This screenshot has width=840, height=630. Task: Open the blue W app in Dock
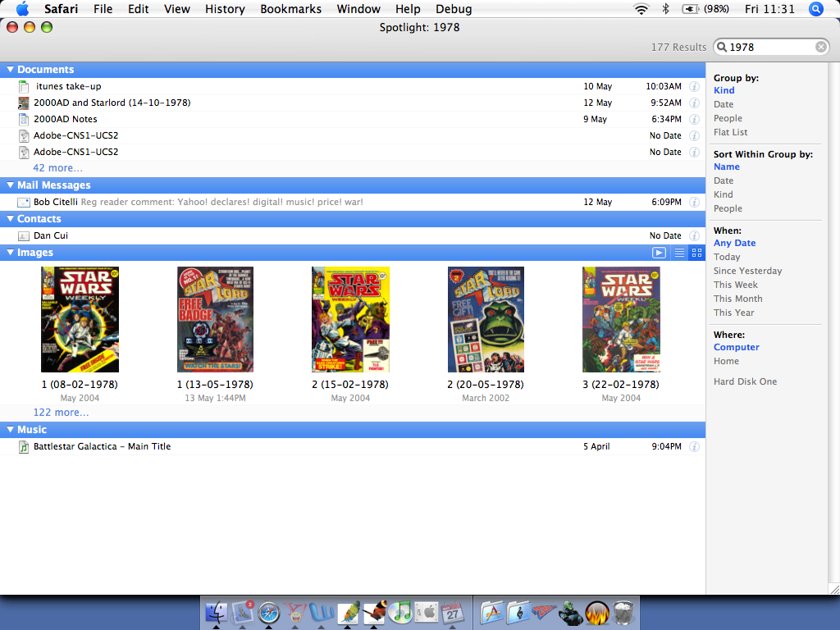point(322,612)
